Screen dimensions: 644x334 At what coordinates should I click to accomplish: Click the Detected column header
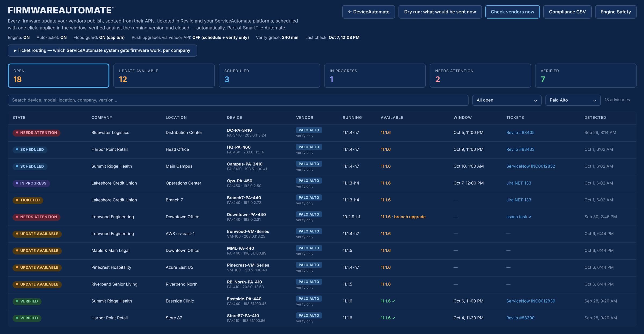tap(595, 118)
